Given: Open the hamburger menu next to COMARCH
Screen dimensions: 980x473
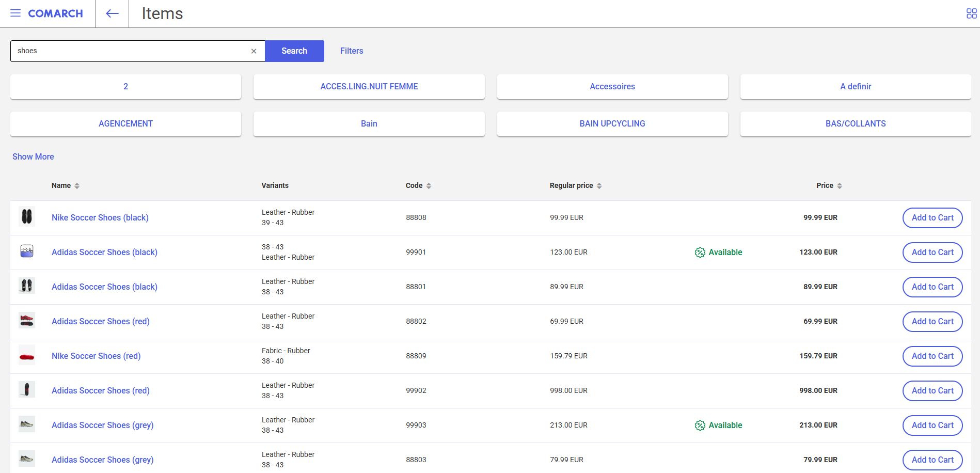Looking at the screenshot, I should tap(15, 13).
